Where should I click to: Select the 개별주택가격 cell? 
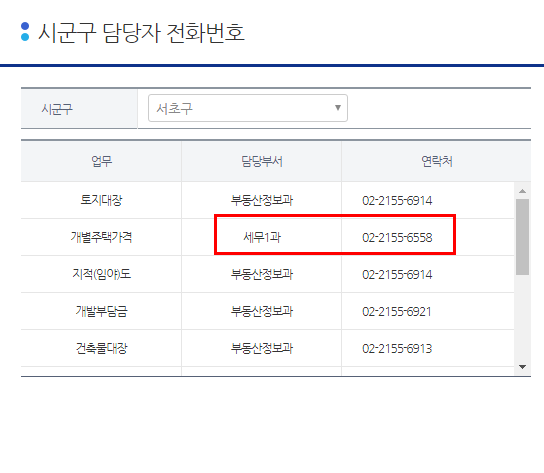pos(101,237)
